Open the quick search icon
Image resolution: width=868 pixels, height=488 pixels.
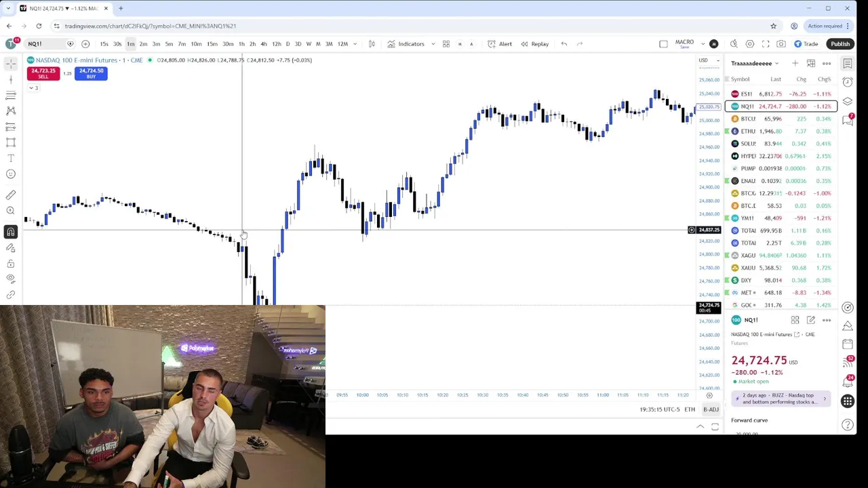coord(734,44)
